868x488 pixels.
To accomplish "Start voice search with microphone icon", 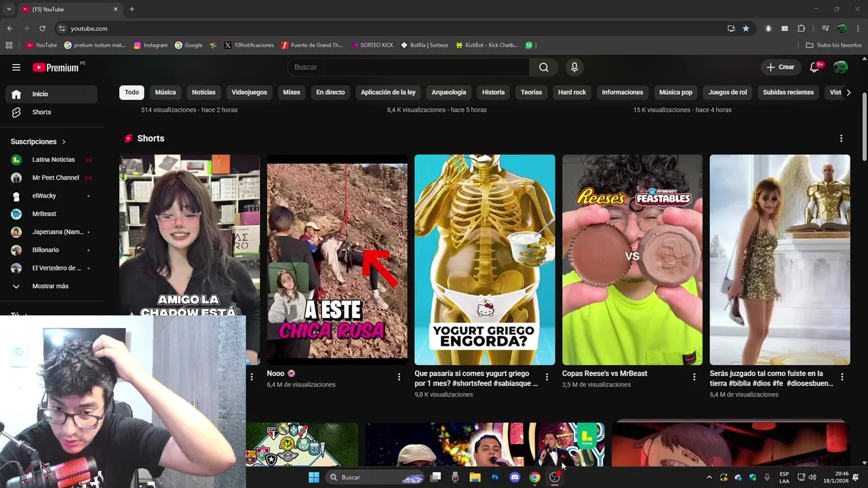I will point(574,67).
